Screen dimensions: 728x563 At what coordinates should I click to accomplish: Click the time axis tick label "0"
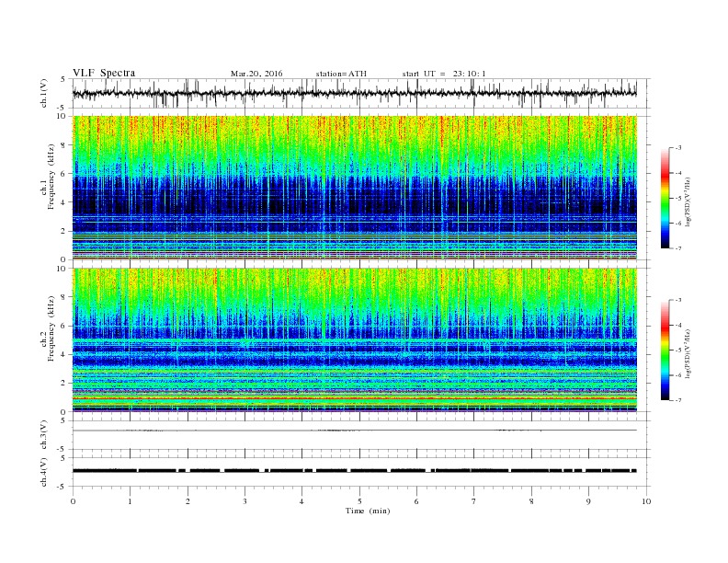(73, 501)
